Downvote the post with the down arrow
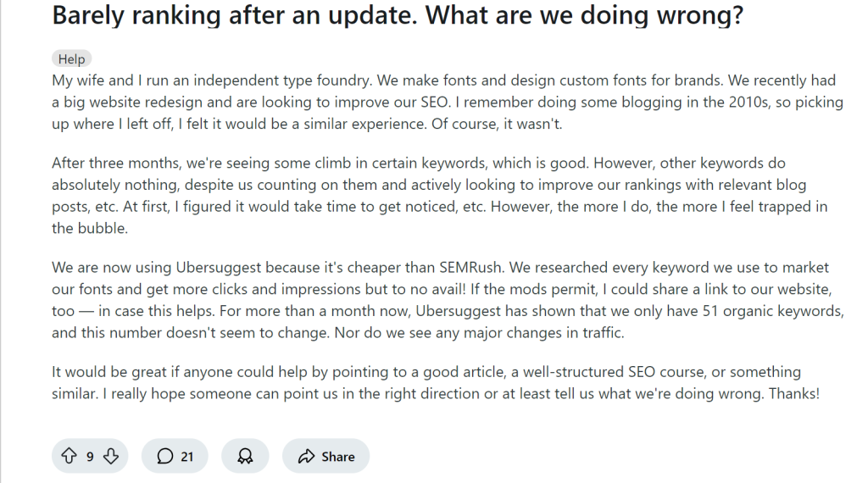The width and height of the screenshot is (868, 483). tap(111, 456)
